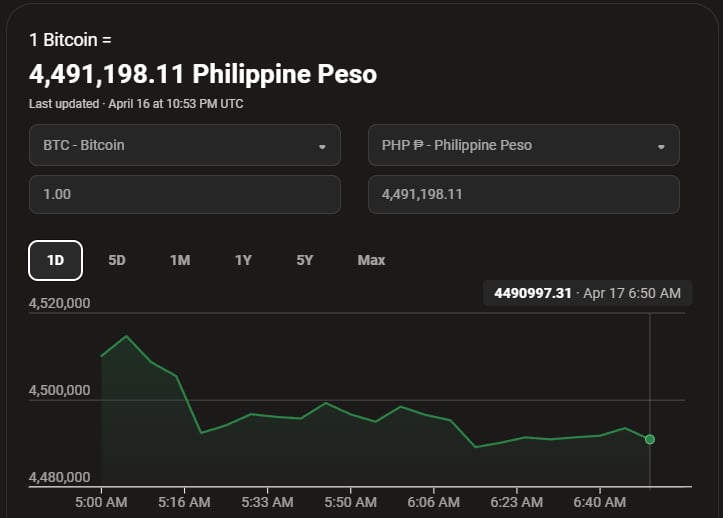Select the 1Y chart range
723x518 pixels.
[243, 260]
